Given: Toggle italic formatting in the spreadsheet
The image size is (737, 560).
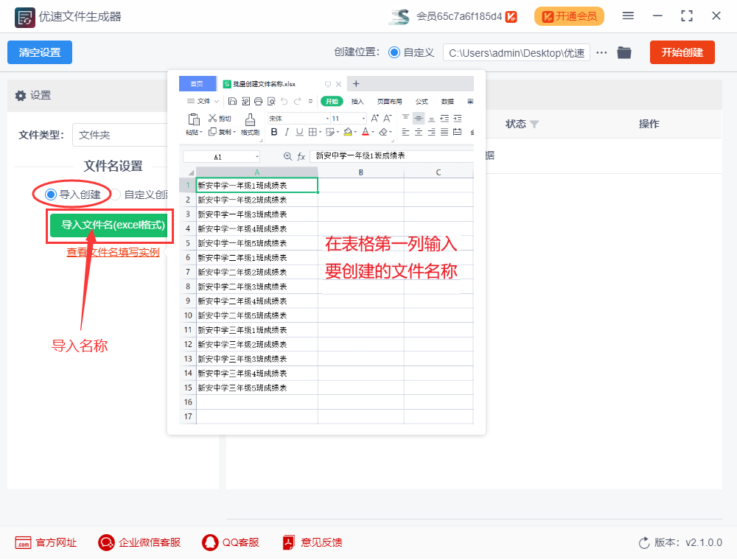Looking at the screenshot, I should click(287, 132).
